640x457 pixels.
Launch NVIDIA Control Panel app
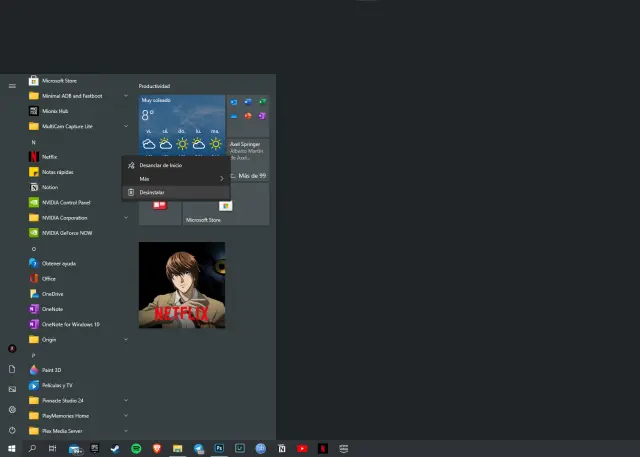click(66, 202)
